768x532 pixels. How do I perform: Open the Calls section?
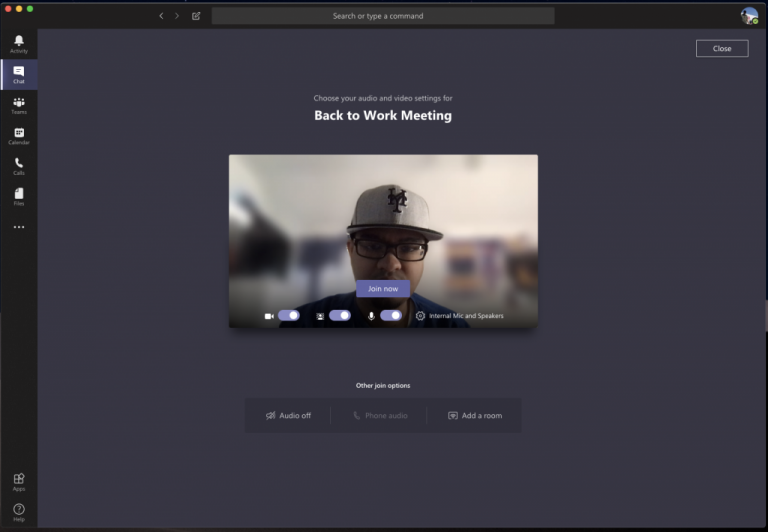tap(19, 166)
